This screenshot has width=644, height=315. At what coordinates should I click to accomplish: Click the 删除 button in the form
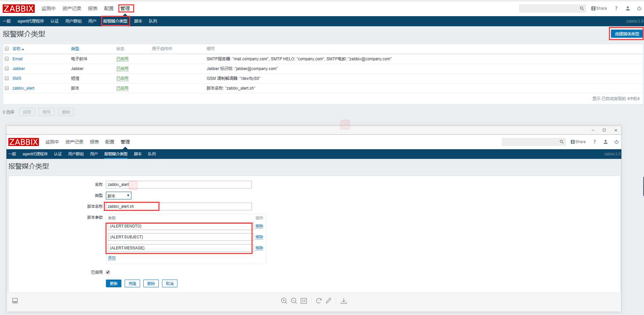(x=151, y=284)
